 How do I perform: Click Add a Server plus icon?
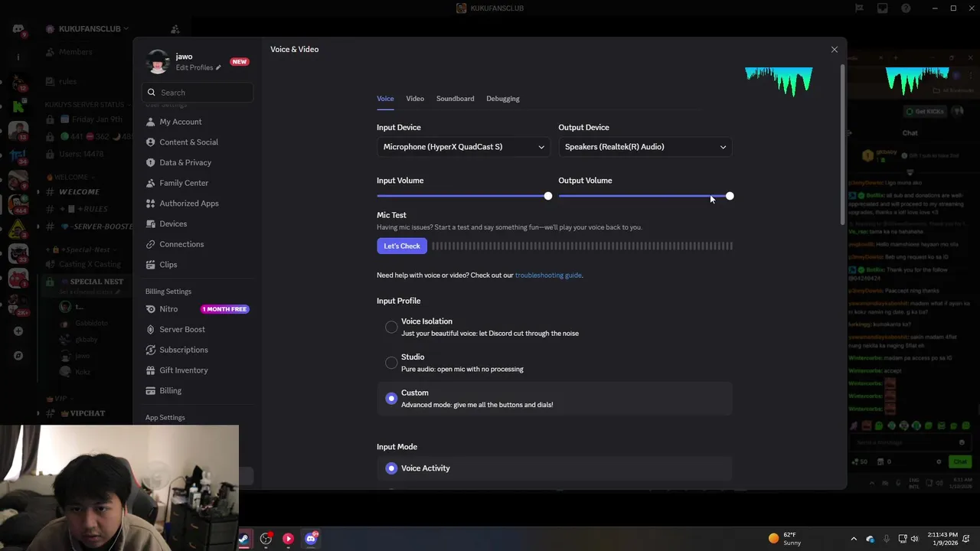tap(18, 331)
